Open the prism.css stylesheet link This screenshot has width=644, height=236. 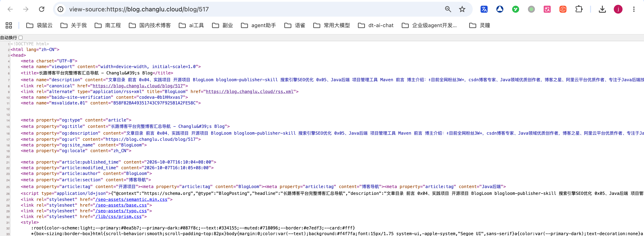click(119, 217)
